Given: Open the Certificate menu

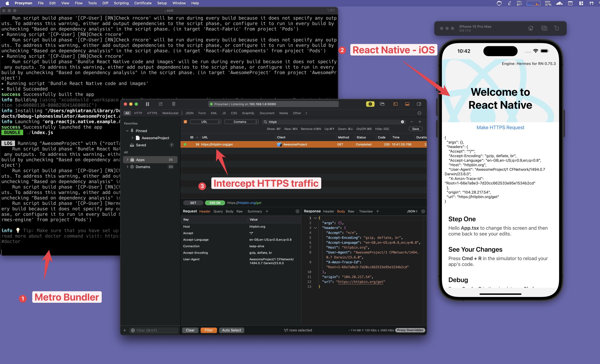Looking at the screenshot, I should (x=143, y=3).
